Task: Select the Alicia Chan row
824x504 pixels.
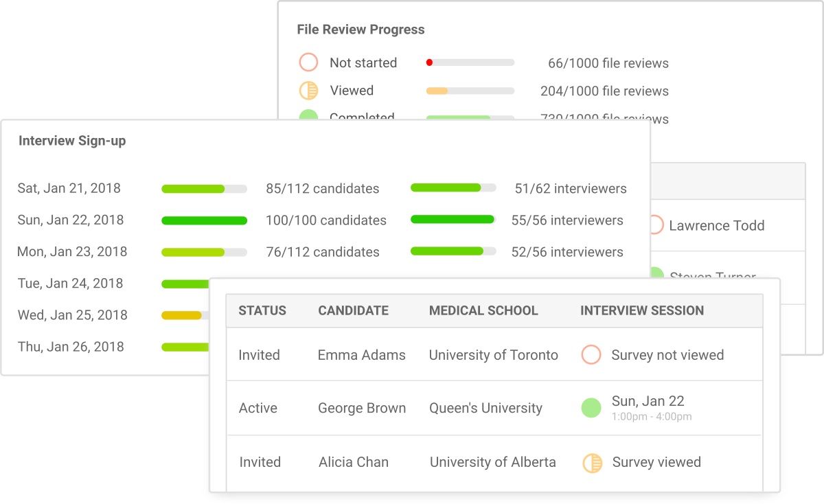Action: coord(494,462)
